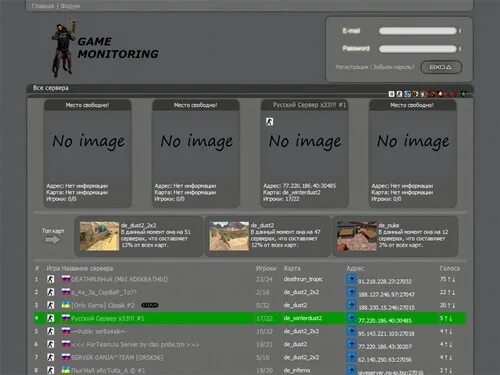Click the Голоса column header
The width and height of the screenshot is (500, 375).
450,268
